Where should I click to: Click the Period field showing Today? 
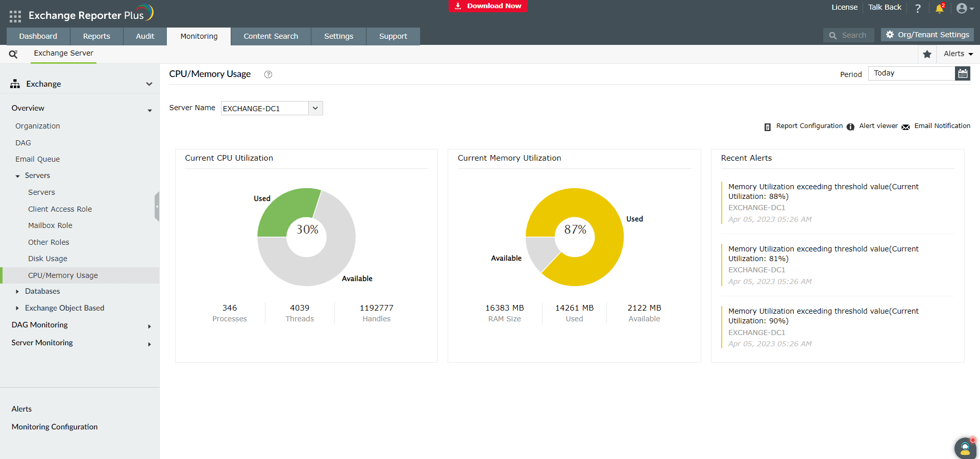pyautogui.click(x=912, y=73)
